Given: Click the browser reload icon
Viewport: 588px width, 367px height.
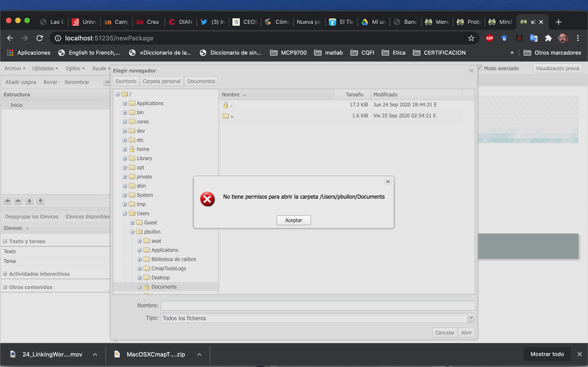Looking at the screenshot, I should [40, 38].
